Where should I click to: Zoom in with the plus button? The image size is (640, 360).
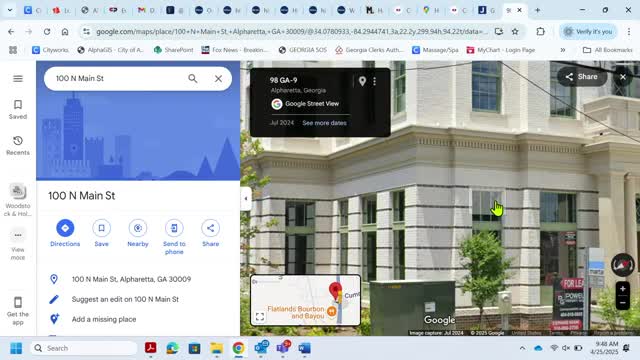pos(622,289)
